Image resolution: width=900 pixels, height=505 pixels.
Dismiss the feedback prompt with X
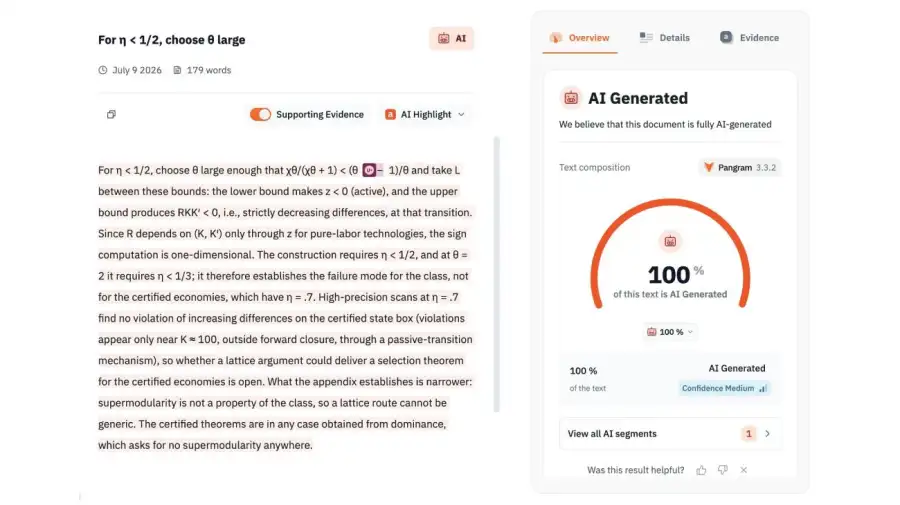(744, 470)
